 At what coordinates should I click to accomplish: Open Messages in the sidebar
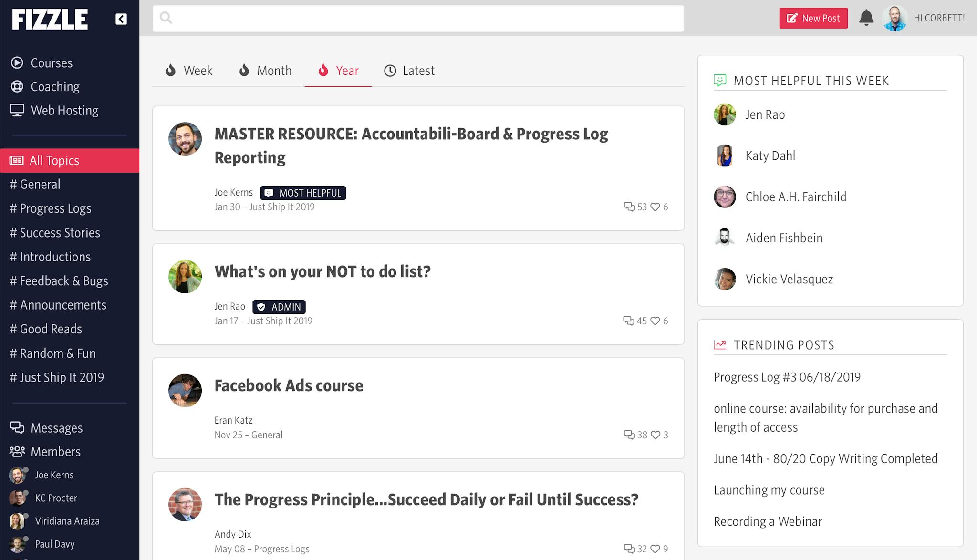(56, 428)
